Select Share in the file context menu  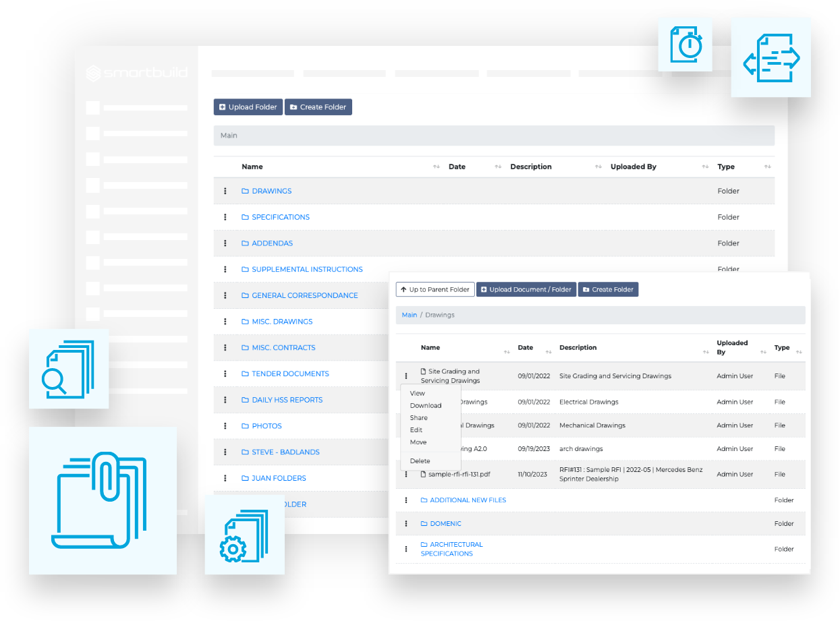418,417
